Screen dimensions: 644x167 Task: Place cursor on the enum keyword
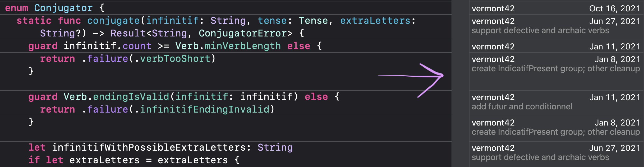(x=16, y=8)
